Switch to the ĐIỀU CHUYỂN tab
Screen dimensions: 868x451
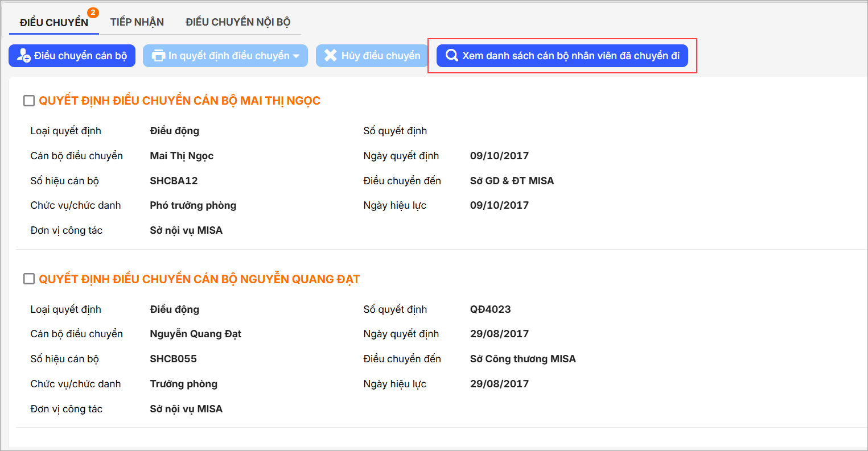click(x=54, y=22)
